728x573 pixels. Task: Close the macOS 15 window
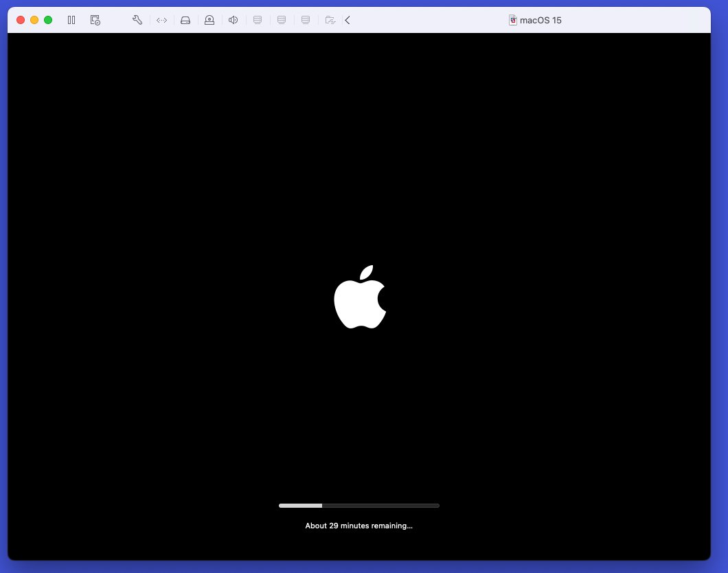pos(21,20)
